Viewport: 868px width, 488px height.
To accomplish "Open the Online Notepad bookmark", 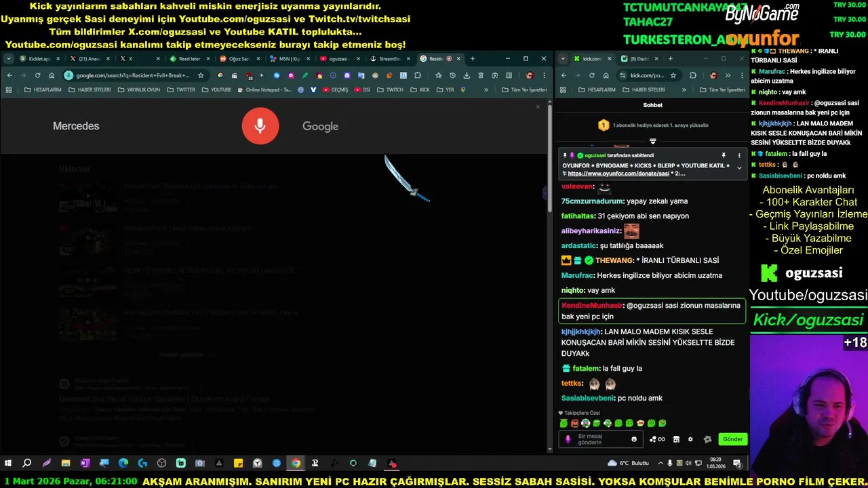I will [x=264, y=89].
